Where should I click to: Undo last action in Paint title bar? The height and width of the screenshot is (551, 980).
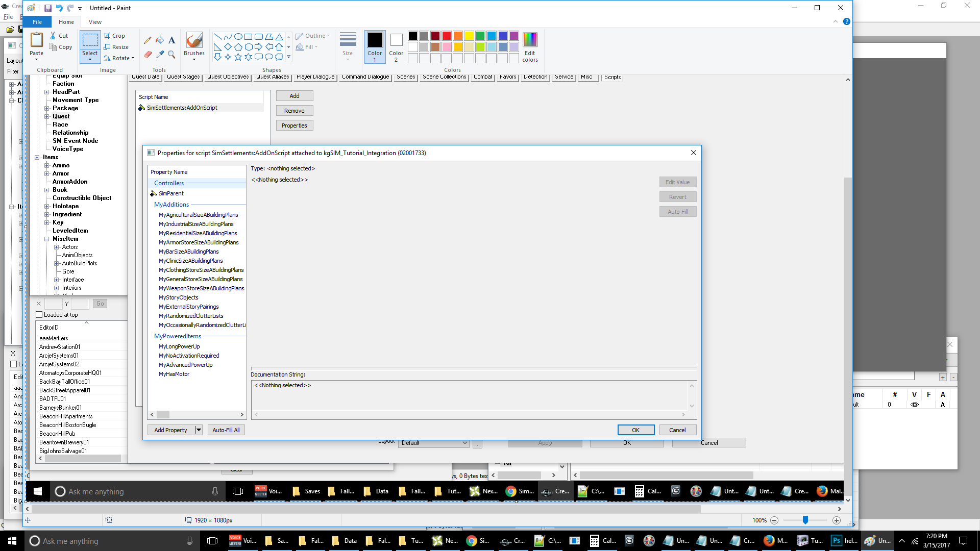coord(59,8)
